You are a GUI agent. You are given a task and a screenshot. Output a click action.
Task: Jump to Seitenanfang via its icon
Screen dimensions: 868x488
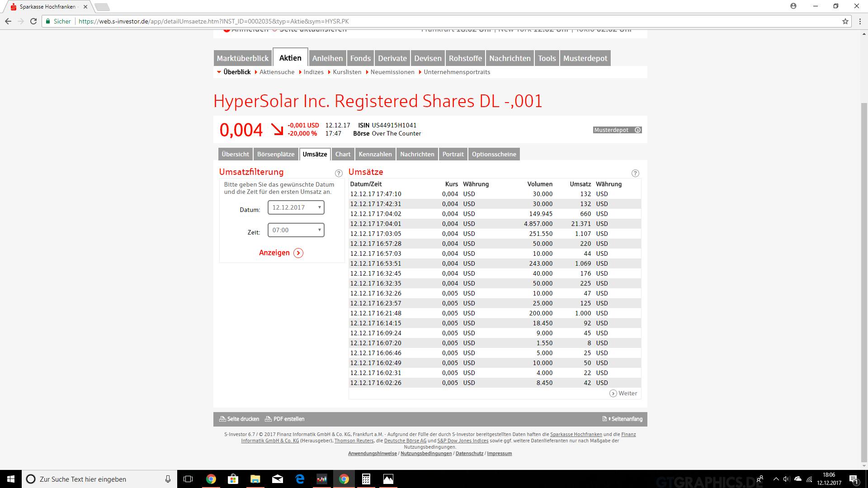coord(604,418)
